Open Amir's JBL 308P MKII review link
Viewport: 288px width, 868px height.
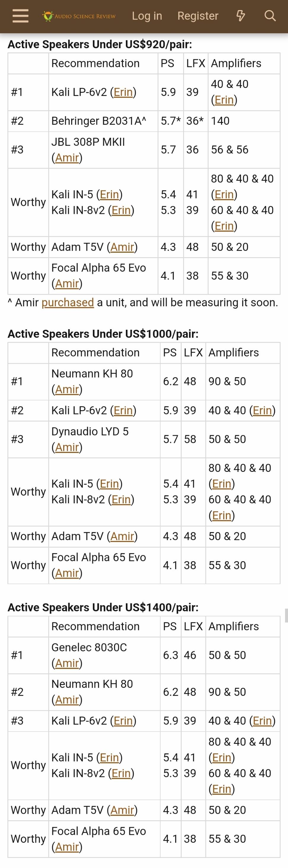coord(67,157)
